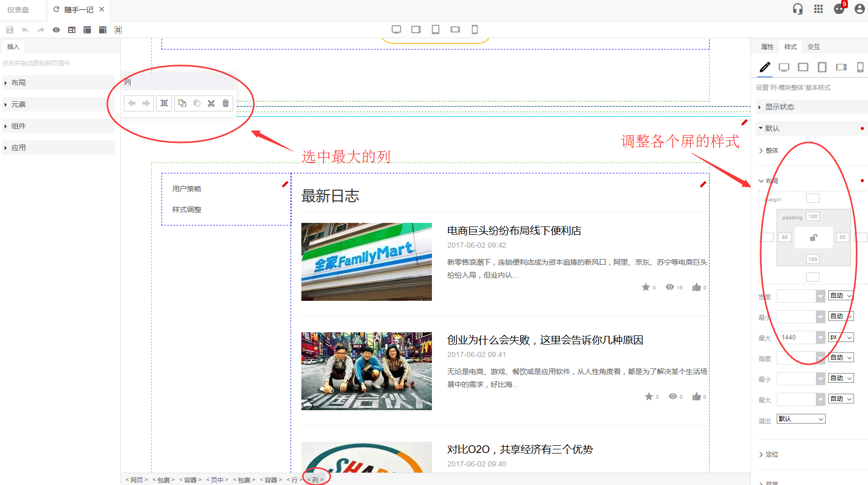Toggle the select-all dashed box tool

pyautogui.click(x=118, y=30)
